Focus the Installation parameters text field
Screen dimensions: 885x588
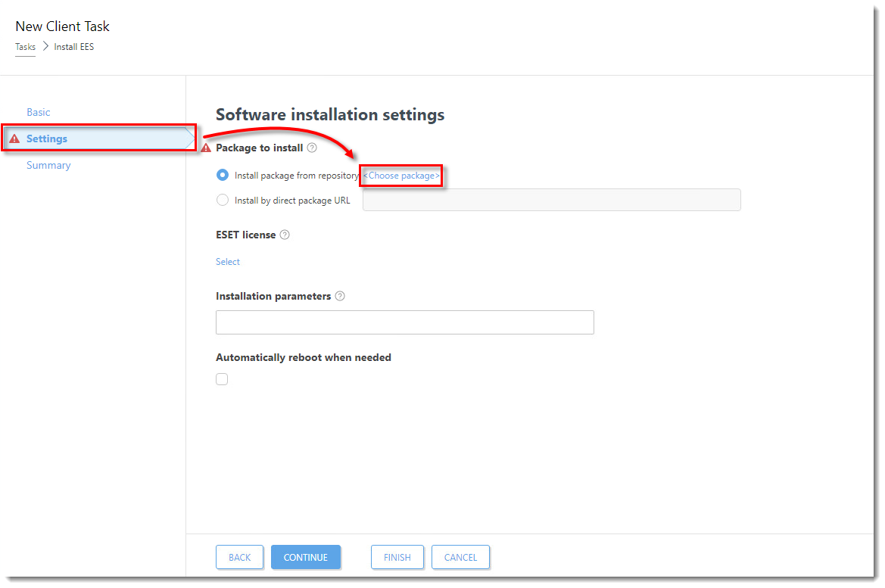pos(405,322)
